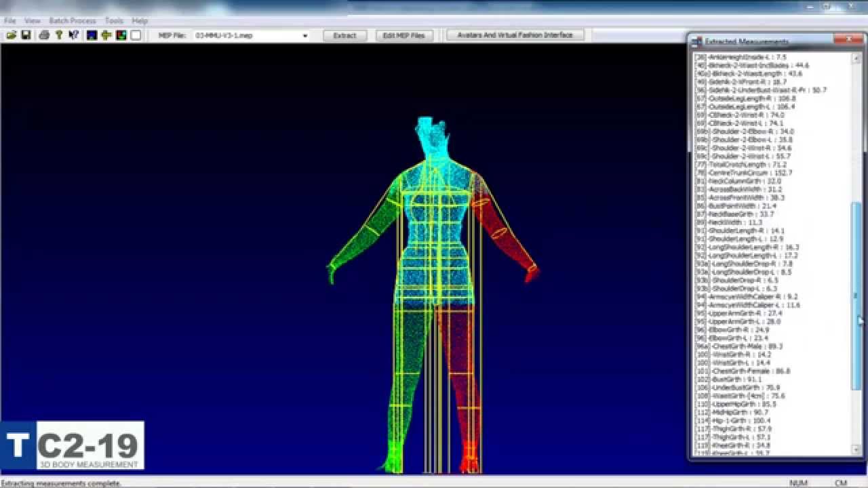This screenshot has height=488, width=868.
Task: Click the scroll down arrow in Extracted Measurements
Action: pyautogui.click(x=856, y=451)
